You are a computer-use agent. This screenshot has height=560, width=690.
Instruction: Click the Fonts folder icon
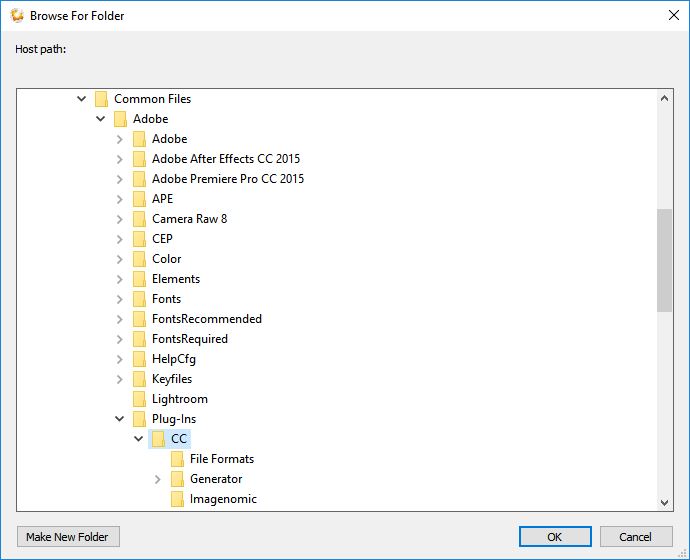pyautogui.click(x=139, y=299)
